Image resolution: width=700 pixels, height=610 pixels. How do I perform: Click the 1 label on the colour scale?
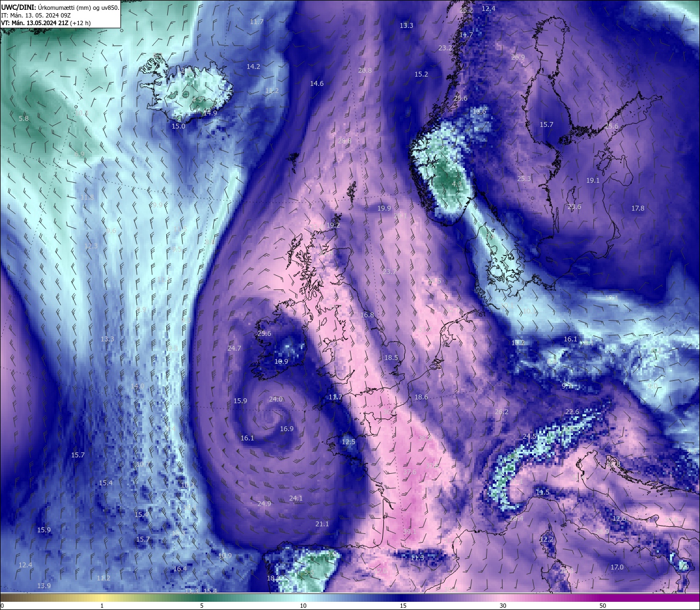click(102, 606)
